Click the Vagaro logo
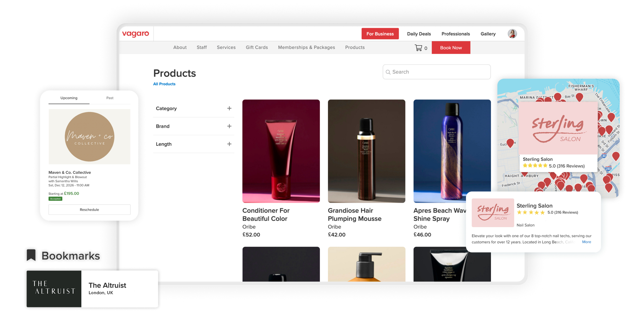Image resolution: width=644 pixels, height=326 pixels. (135, 34)
